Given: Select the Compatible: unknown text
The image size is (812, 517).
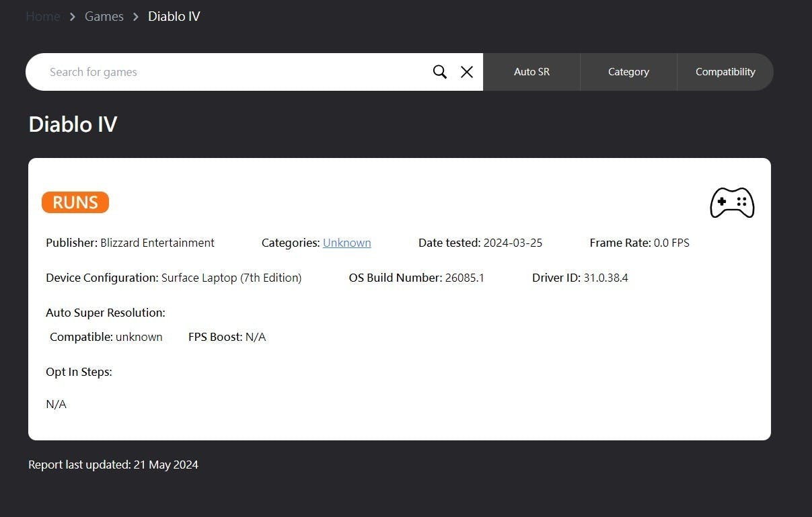Looking at the screenshot, I should point(106,337).
